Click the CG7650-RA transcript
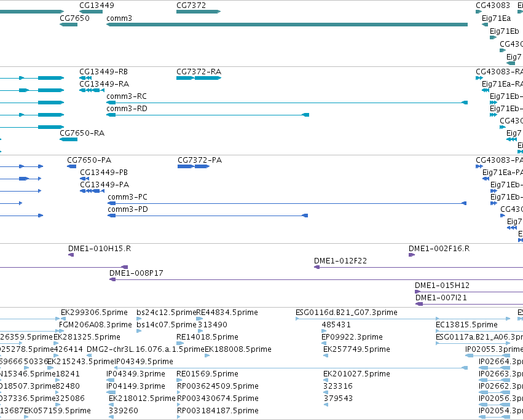This screenshot has width=523, height=420. coord(68,139)
